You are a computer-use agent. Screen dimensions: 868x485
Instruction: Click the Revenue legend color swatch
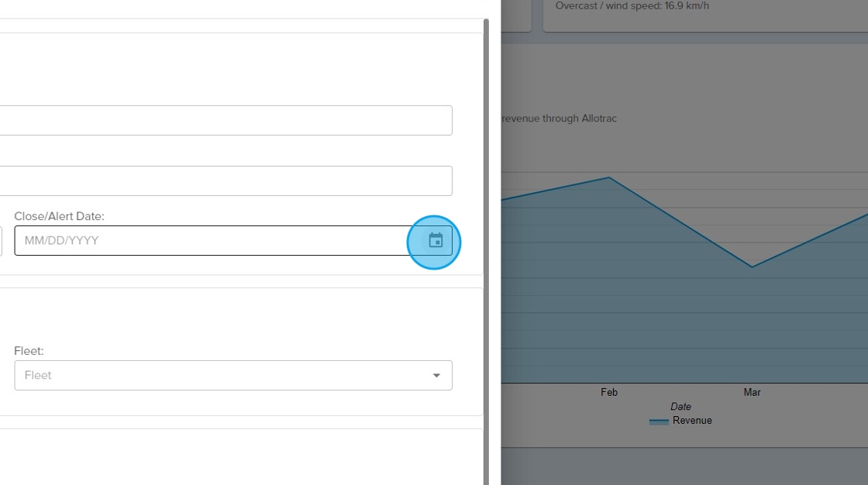coord(659,421)
